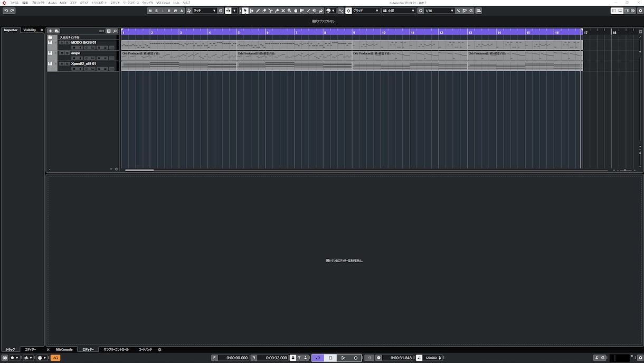Click the horizontal zoom slider at bottom right of arrangement
This screenshot has width=644, height=363.
tap(625, 170)
